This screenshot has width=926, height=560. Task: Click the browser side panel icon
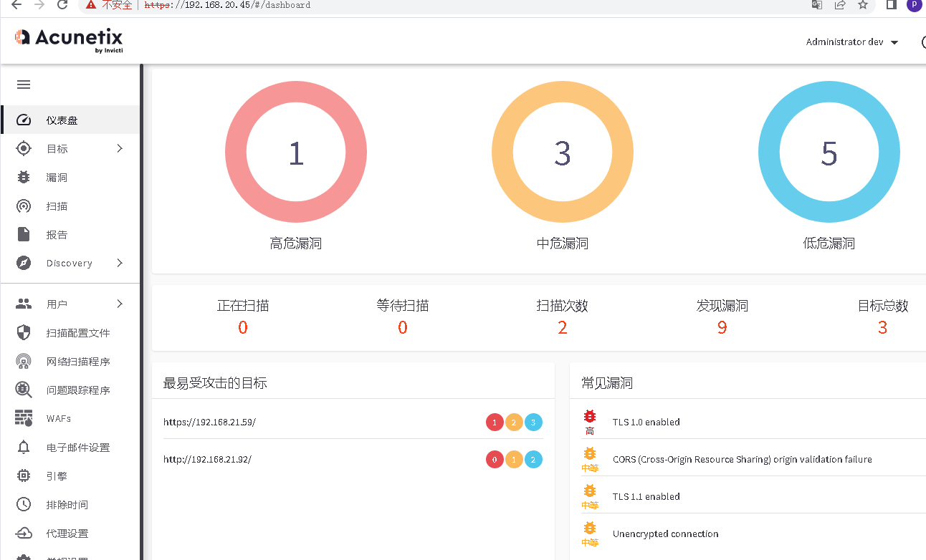click(892, 4)
